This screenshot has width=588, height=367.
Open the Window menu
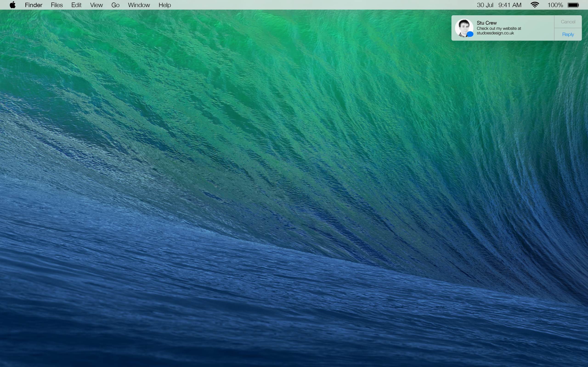pos(139,5)
